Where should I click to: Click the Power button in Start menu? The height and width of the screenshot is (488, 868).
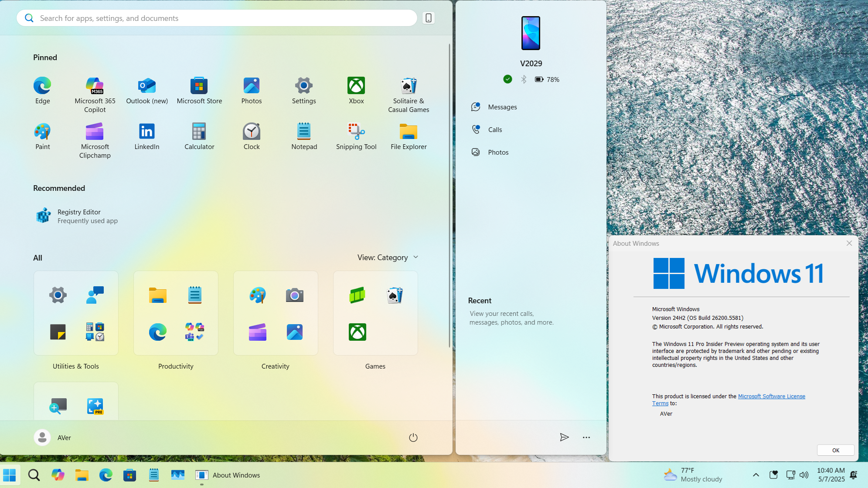coord(413,437)
